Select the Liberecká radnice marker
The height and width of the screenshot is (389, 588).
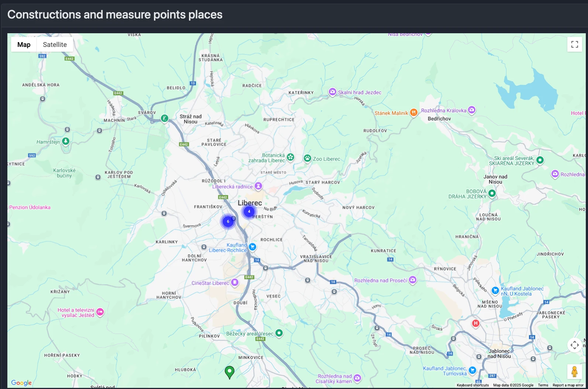pyautogui.click(x=258, y=186)
